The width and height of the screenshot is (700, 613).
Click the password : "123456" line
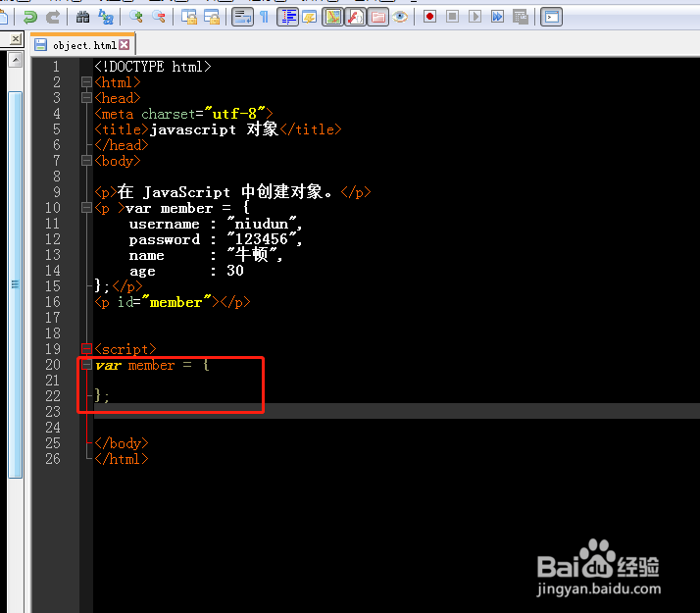216,239
